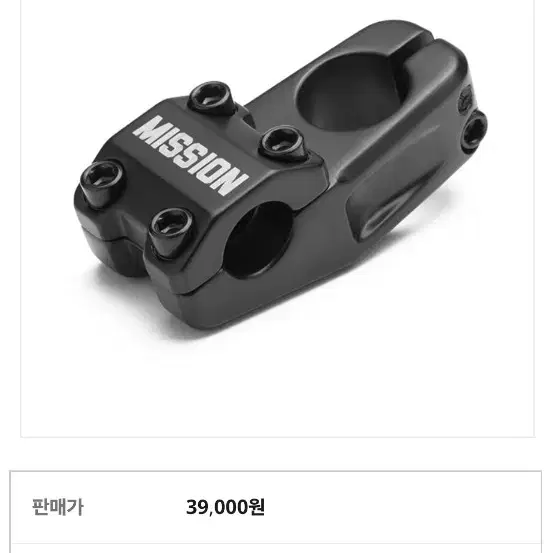This screenshot has height=553, width=553.
Task: Click the large steerer tube clamp hole
Action: tap(348, 92)
